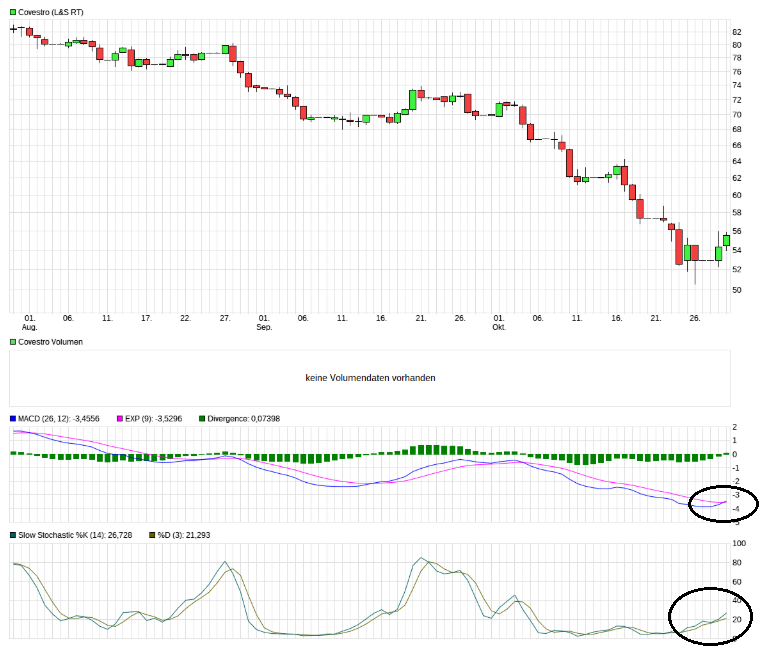This screenshot has height=650, width=759.
Task: Click the stochastic axis label 100
Action: point(739,543)
